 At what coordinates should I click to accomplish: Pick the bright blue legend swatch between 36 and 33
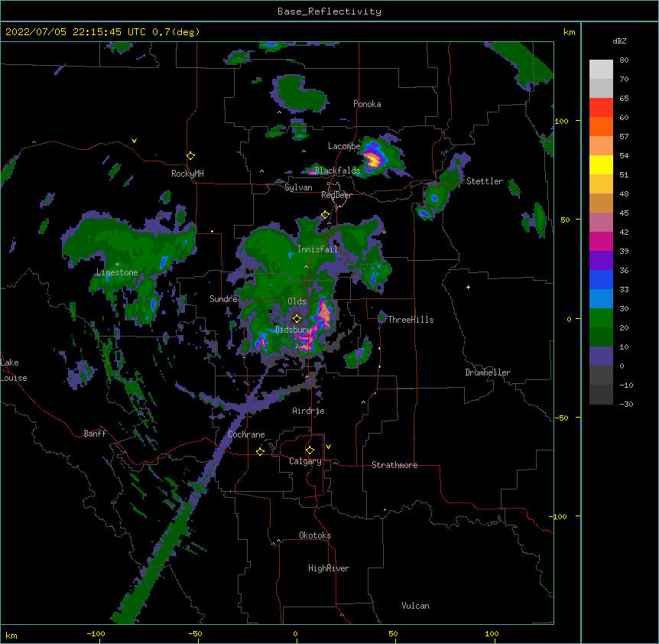tap(601, 279)
